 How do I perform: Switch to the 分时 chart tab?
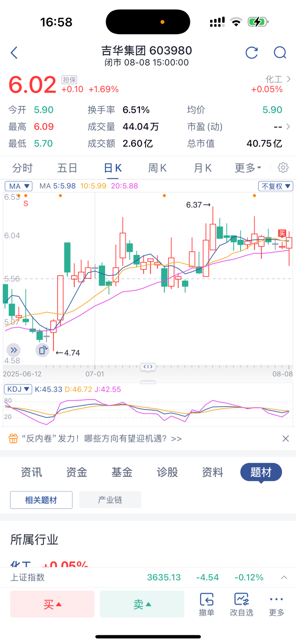pos(22,168)
